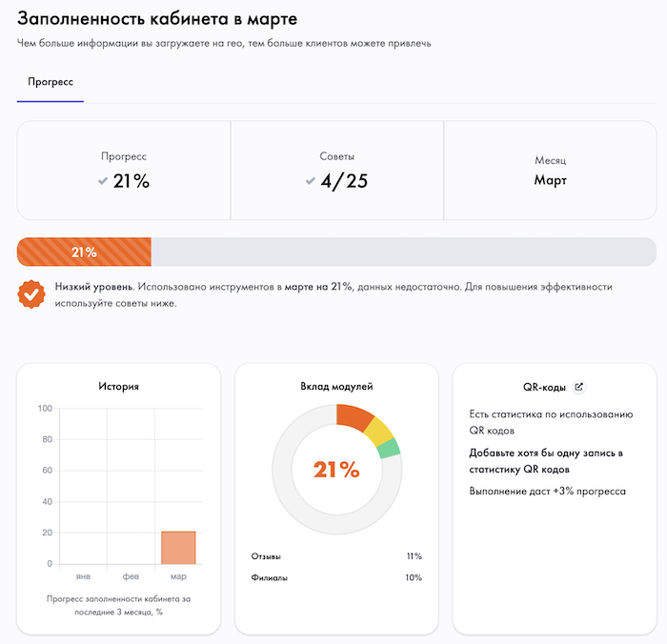Viewport: 667px width, 644px height.
Task: Click the Отзывы row in module legend
Action: (336, 556)
